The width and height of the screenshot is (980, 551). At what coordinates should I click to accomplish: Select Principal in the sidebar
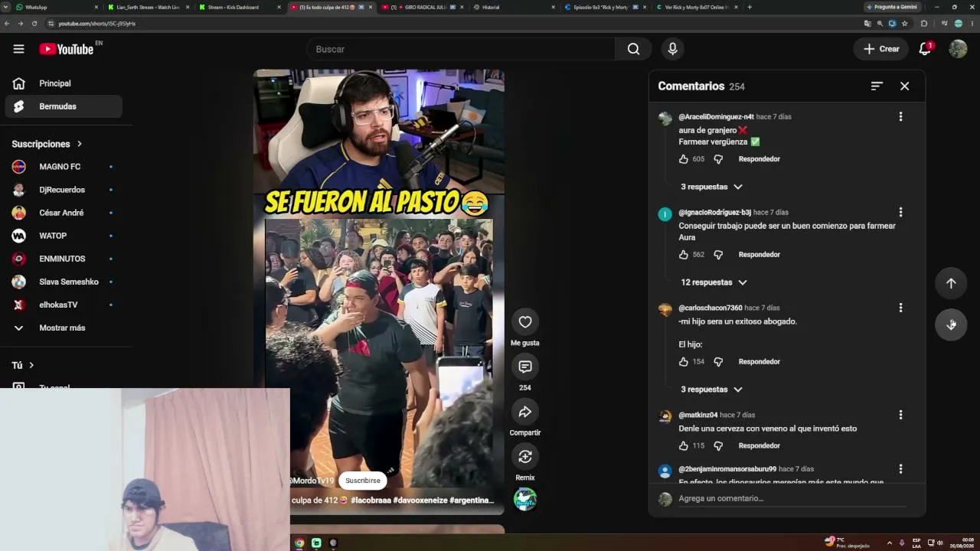point(64,83)
